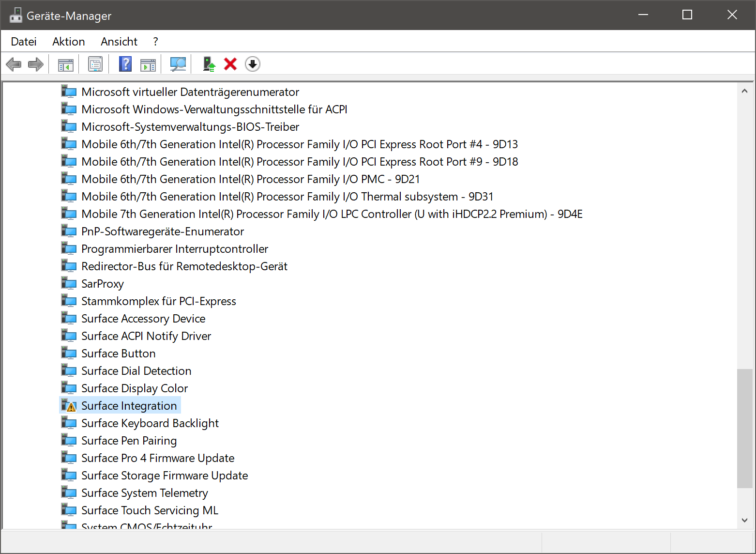Viewport: 756px width, 554px height.
Task: Minimize the Geräte-Manager window
Action: coord(643,15)
